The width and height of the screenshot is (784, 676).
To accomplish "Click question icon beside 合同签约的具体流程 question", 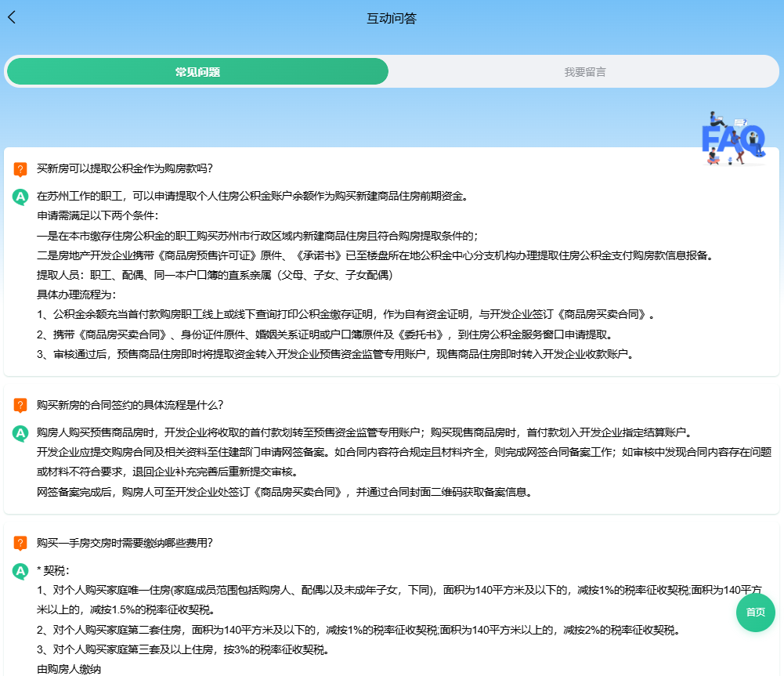I will (20, 406).
